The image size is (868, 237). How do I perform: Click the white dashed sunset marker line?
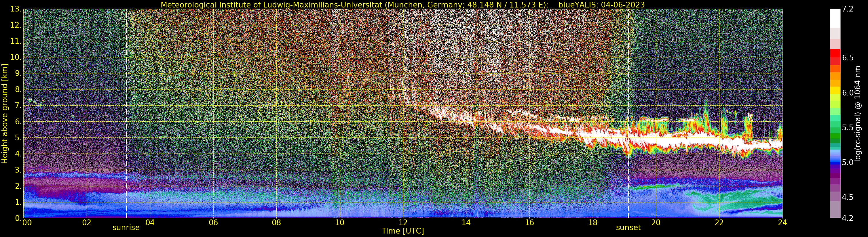(628, 113)
